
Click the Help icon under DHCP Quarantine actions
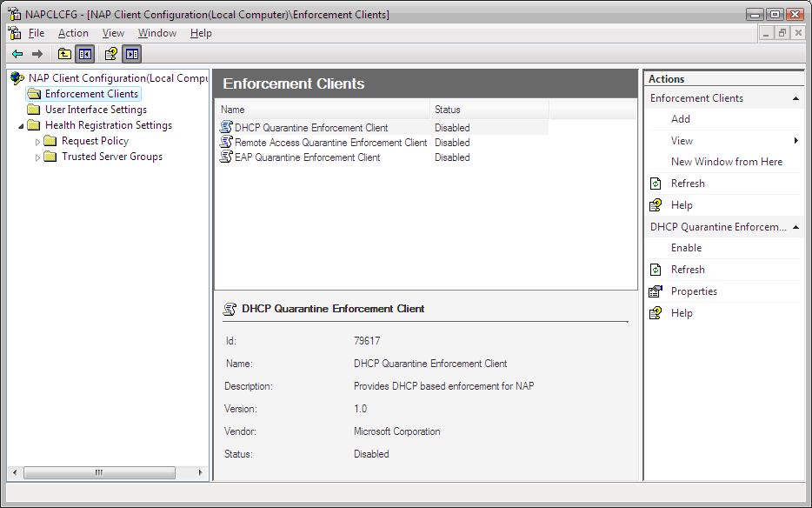pos(656,313)
